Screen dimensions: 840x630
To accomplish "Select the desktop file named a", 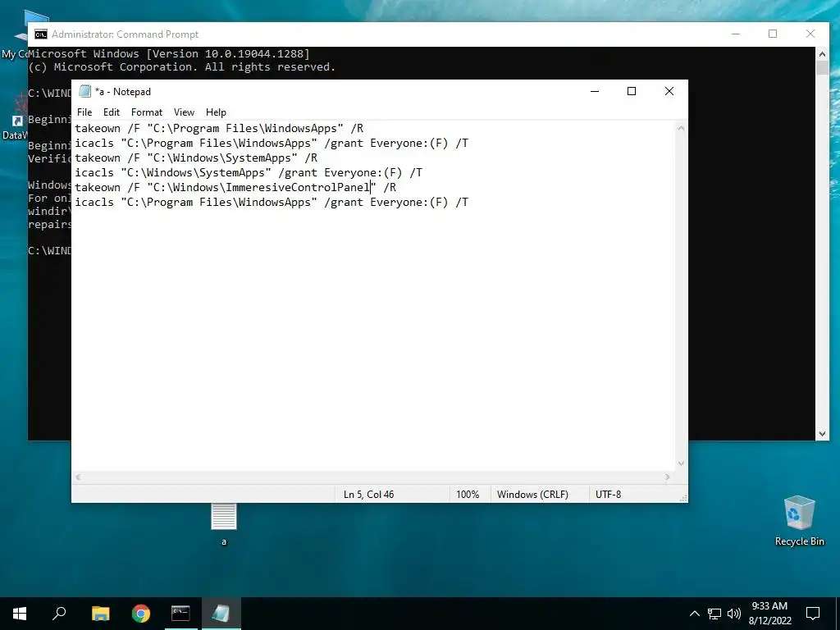I will [x=224, y=524].
